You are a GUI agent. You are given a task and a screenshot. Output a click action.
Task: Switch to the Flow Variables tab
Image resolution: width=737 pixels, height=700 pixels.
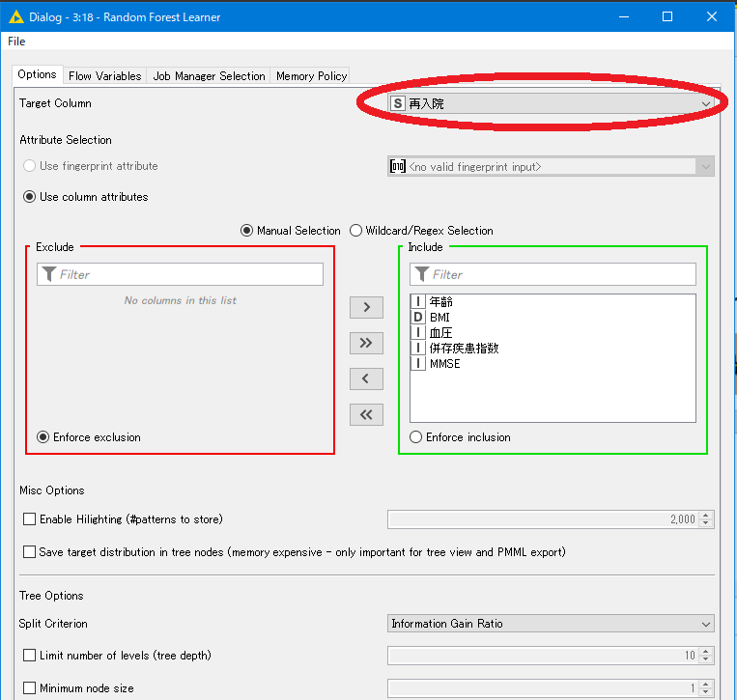pyautogui.click(x=104, y=76)
